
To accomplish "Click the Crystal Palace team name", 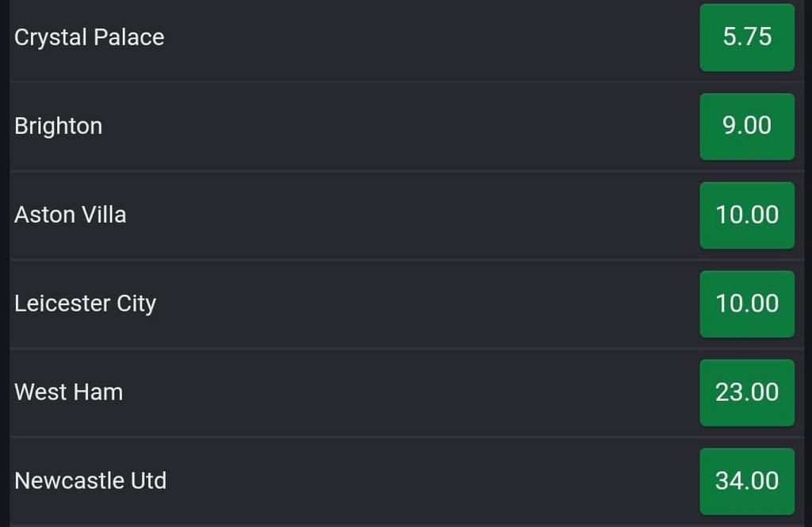I will 89,37.
